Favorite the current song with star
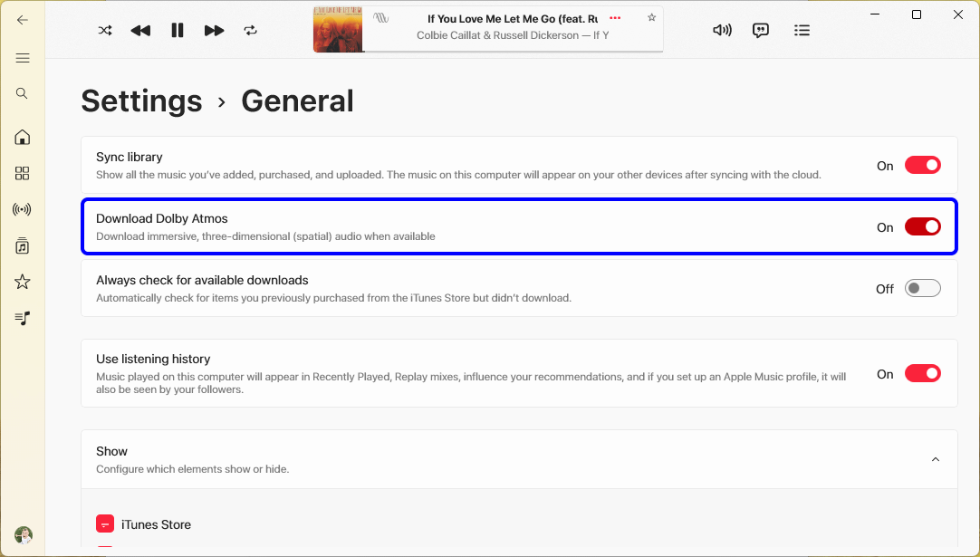Image resolution: width=980 pixels, height=557 pixels. tap(651, 17)
